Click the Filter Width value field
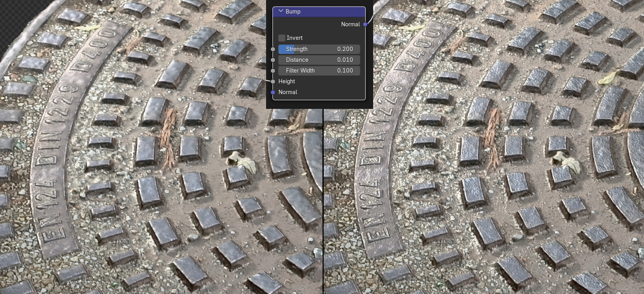 (x=319, y=71)
